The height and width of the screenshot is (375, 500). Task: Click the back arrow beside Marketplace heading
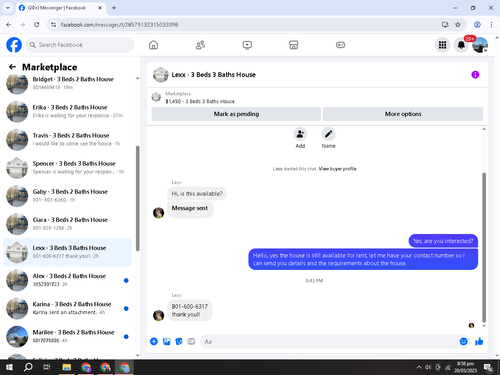12,67
